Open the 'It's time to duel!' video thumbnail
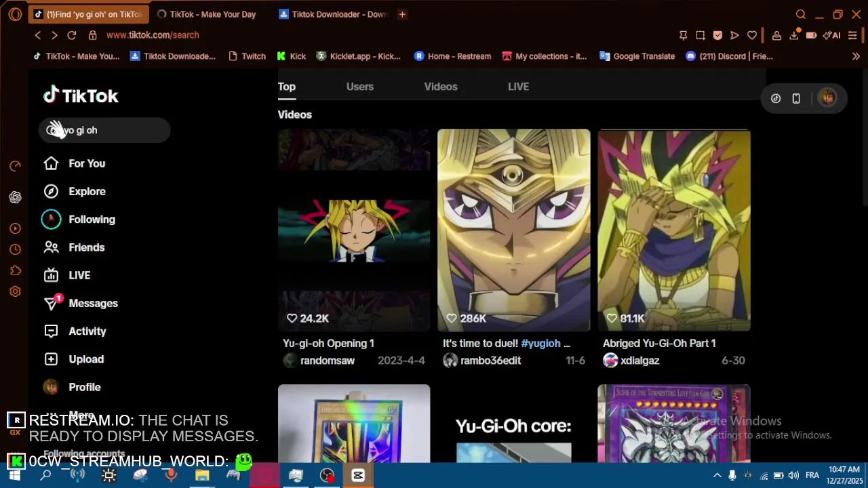Image resolution: width=868 pixels, height=488 pixels. [514, 230]
